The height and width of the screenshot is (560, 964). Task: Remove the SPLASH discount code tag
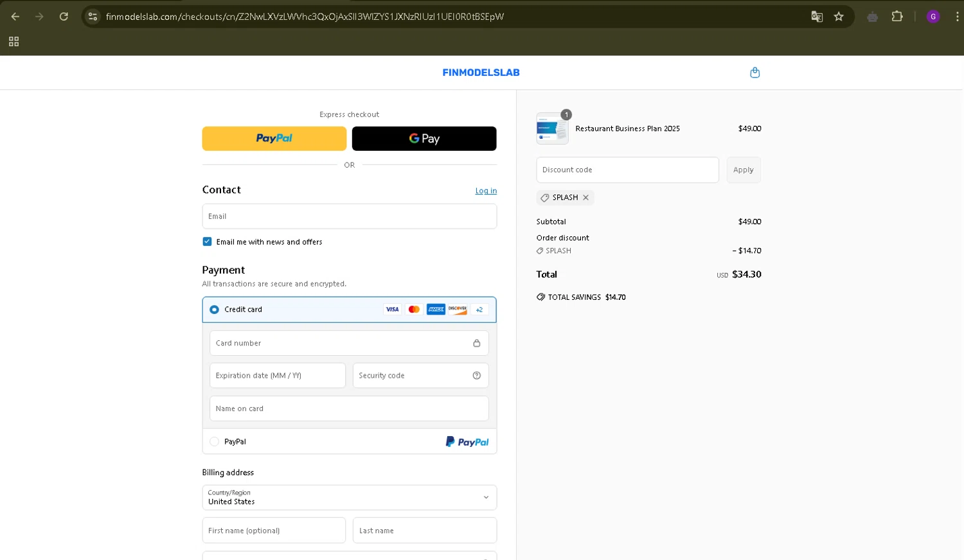coord(585,197)
